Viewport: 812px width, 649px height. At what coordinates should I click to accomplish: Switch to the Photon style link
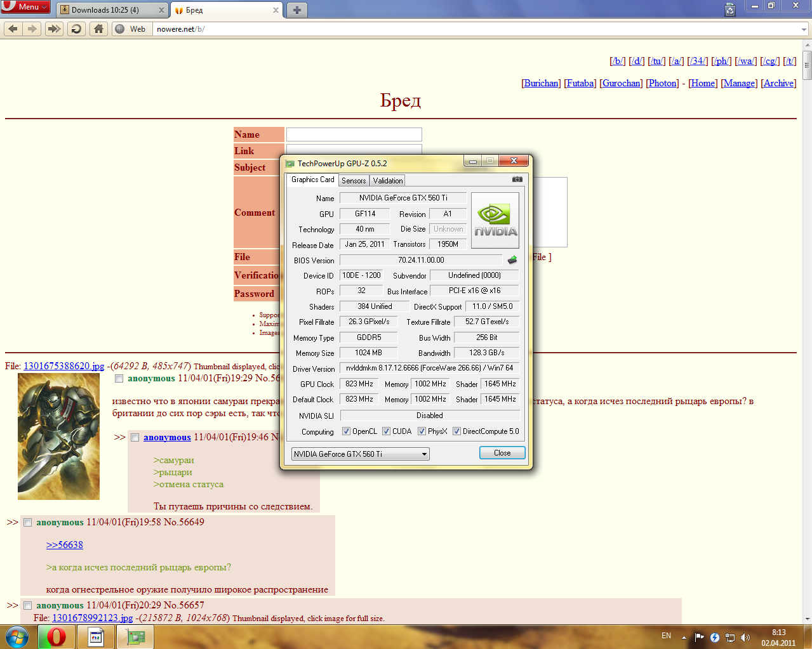(x=662, y=83)
